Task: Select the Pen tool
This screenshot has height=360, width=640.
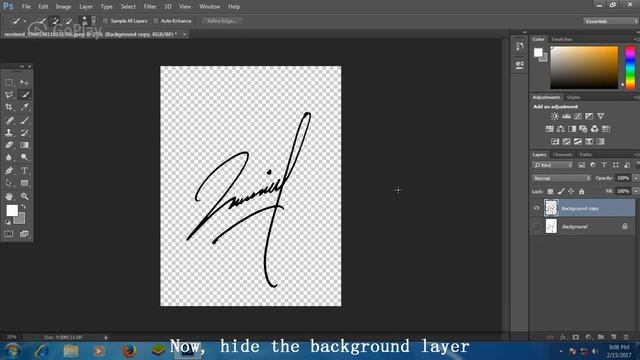Action: [x=9, y=171]
